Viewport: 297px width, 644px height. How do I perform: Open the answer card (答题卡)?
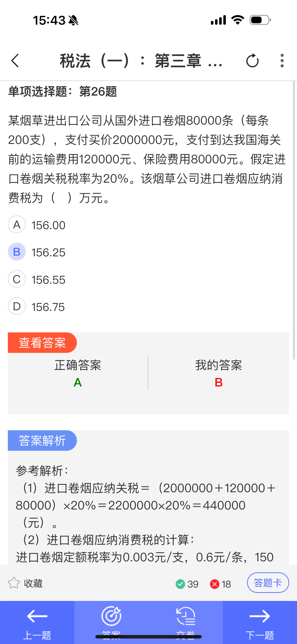click(268, 583)
